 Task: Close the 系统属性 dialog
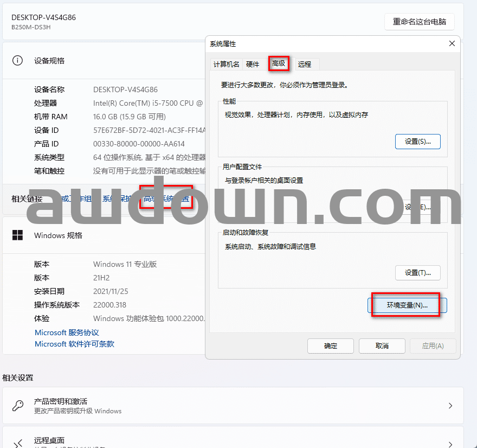(452, 44)
